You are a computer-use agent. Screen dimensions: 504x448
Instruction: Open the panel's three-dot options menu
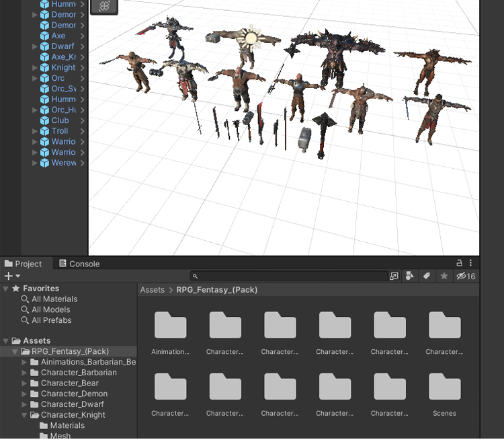(x=471, y=264)
